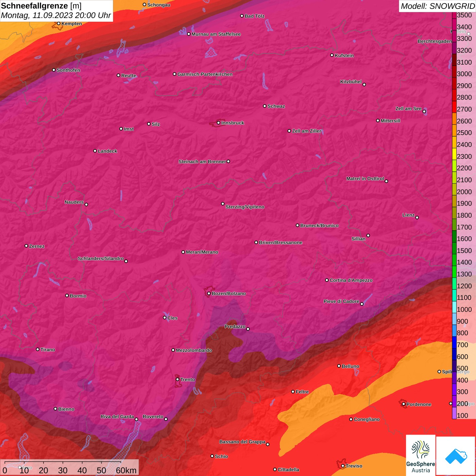The image size is (476, 476).
Task: Click the Schneefallgrenze [m] title
Action: pyautogui.click(x=41, y=6)
